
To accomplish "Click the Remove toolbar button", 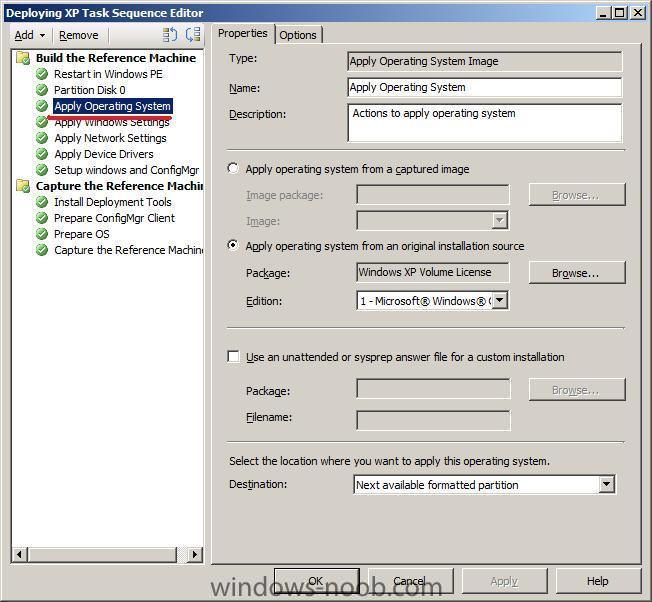I will coord(79,35).
